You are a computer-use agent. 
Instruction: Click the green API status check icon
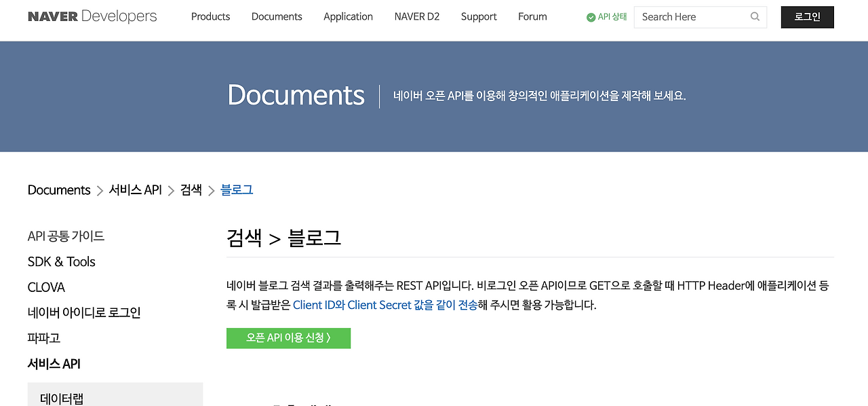(591, 17)
